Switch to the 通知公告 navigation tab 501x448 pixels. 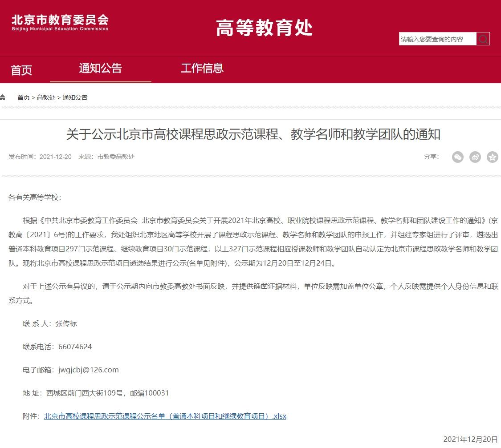tap(100, 69)
